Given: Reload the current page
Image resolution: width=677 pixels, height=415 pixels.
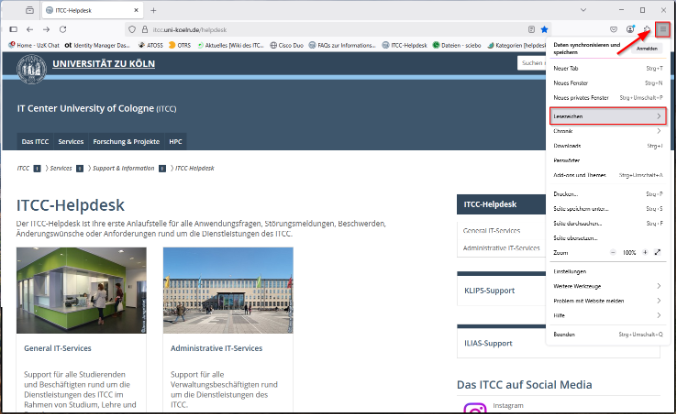Looking at the screenshot, I should [63, 29].
